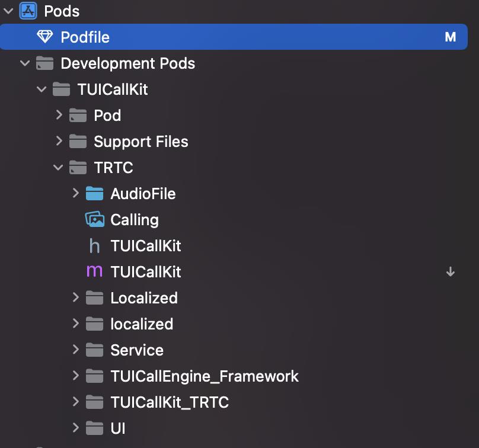The width and height of the screenshot is (479, 448).
Task: Click the download arrow status next to TUICallKit.m
Action: click(451, 271)
